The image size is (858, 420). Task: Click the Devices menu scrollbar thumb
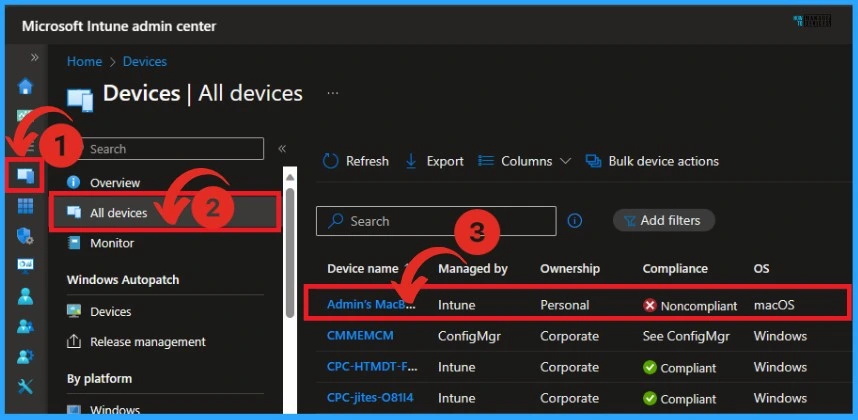coord(290,252)
